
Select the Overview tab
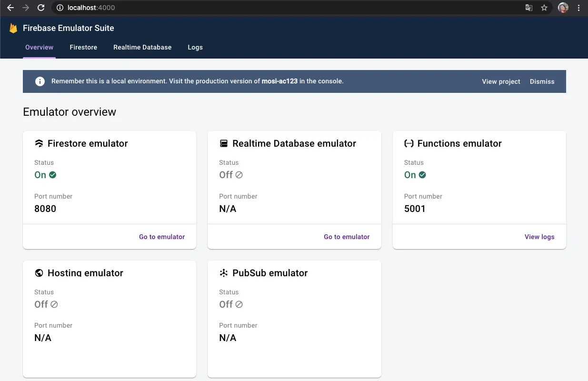tap(39, 47)
